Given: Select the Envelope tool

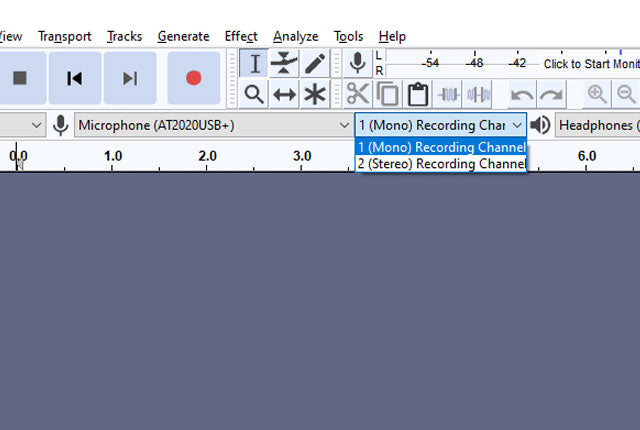Looking at the screenshot, I should click(x=285, y=63).
